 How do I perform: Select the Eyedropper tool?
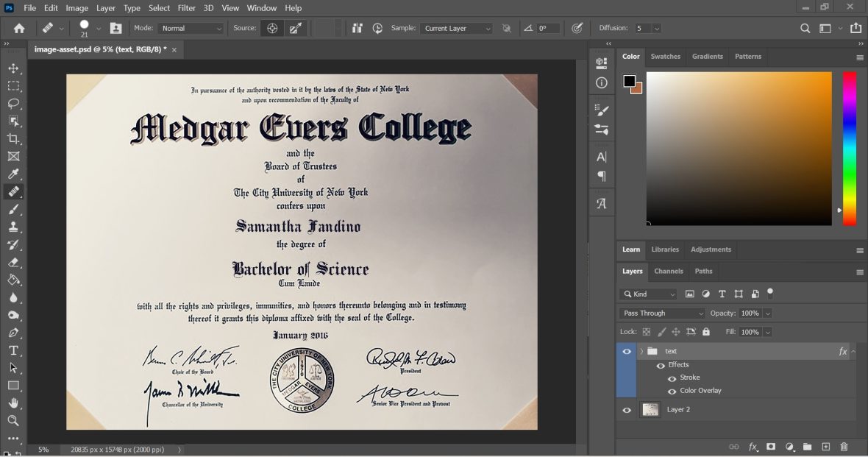coord(13,174)
